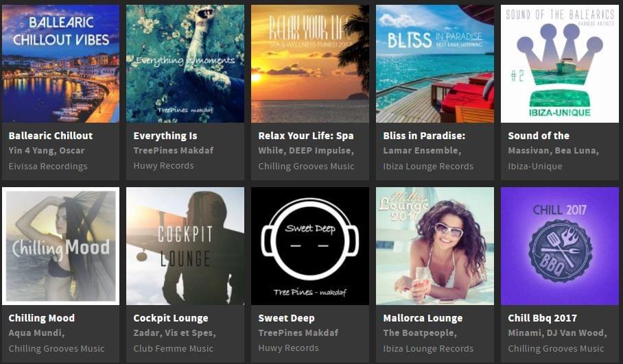Viewport: 623px width, 364px height.
Task: Open the Chill Bbq 2017 title link
Action: (x=542, y=318)
